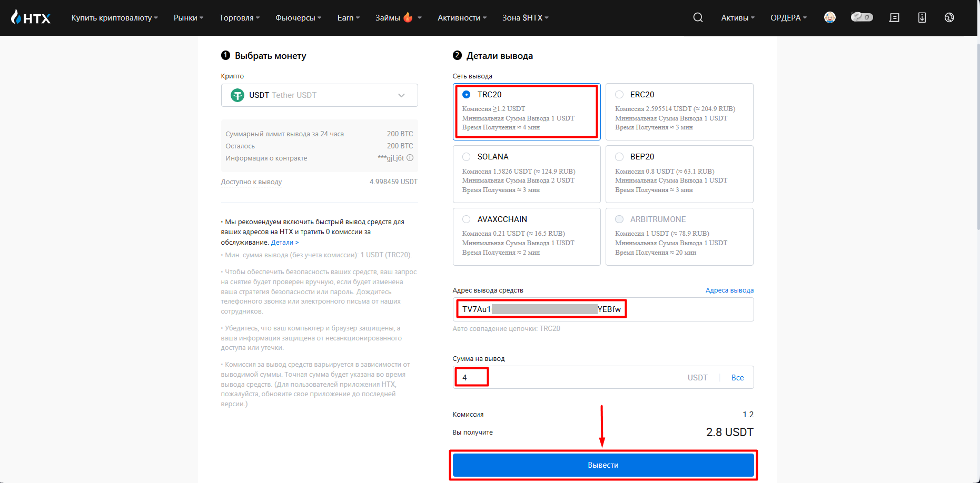The width and height of the screenshot is (980, 483).
Task: Click the 4.998459 USDT available balance
Action: (x=393, y=182)
